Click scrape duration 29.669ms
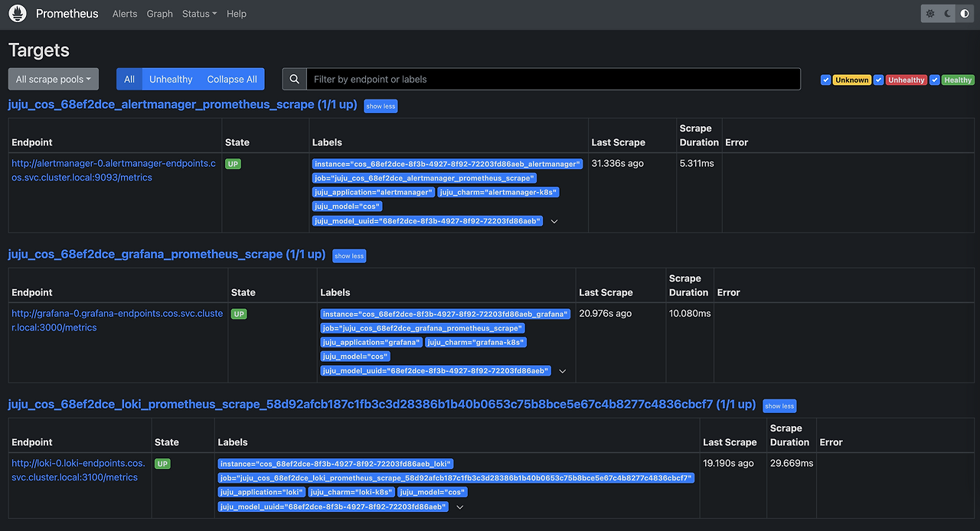Viewport: 980px width, 531px height. pos(792,464)
